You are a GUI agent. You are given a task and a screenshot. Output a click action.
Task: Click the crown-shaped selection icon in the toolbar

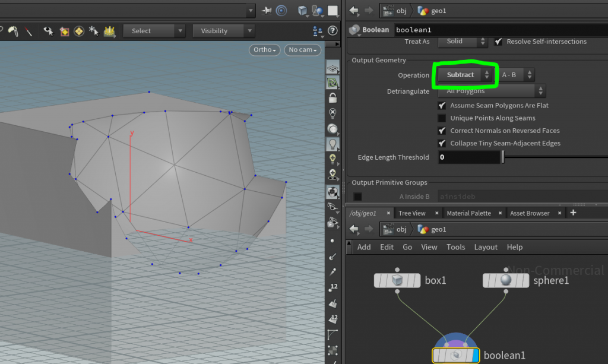coord(109,31)
